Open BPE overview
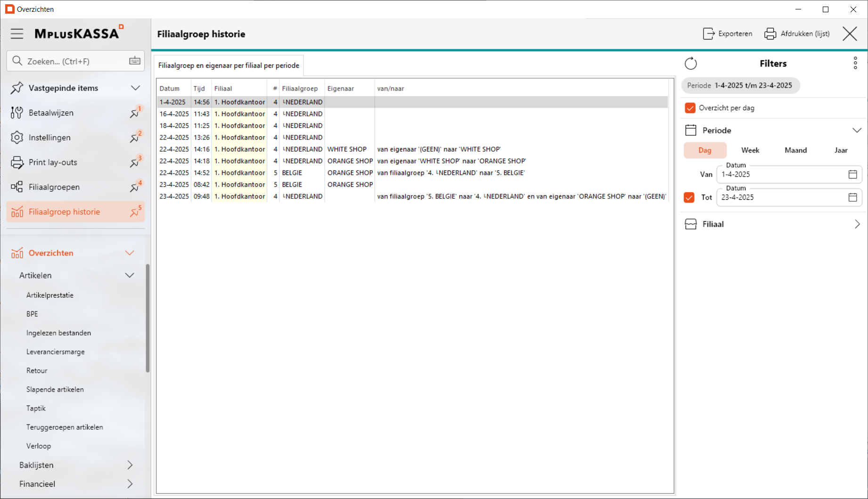 32,314
